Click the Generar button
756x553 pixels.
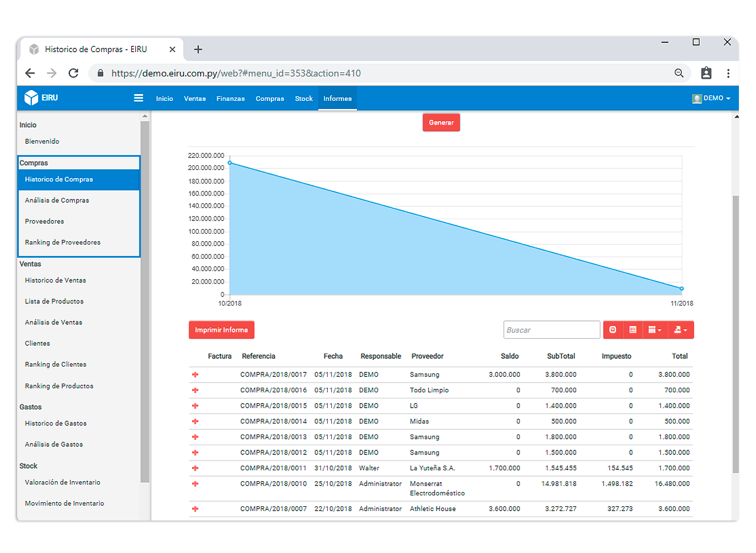tap(441, 123)
